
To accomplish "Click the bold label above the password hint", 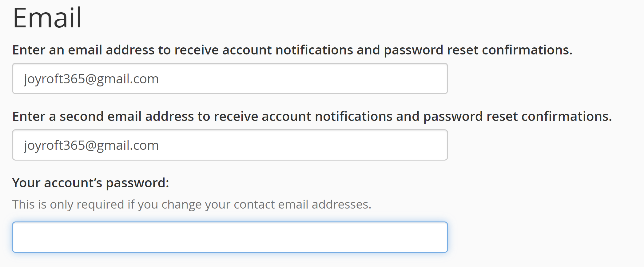I will [x=91, y=183].
